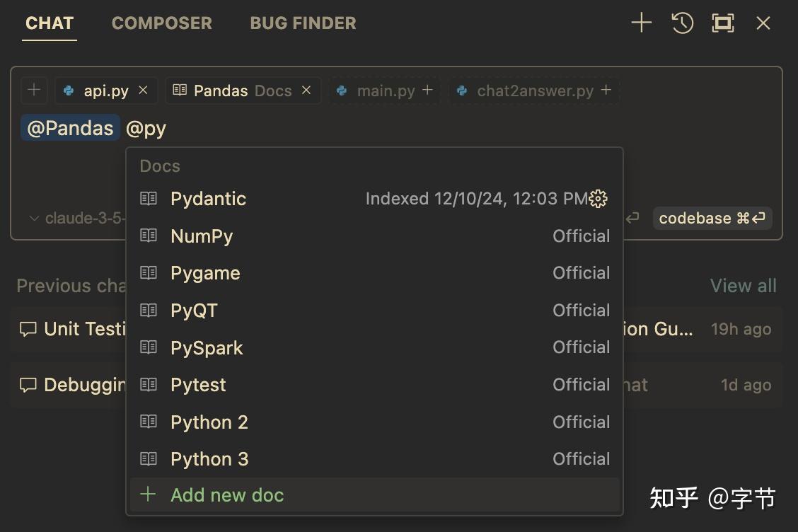Send with codebase button

712,219
